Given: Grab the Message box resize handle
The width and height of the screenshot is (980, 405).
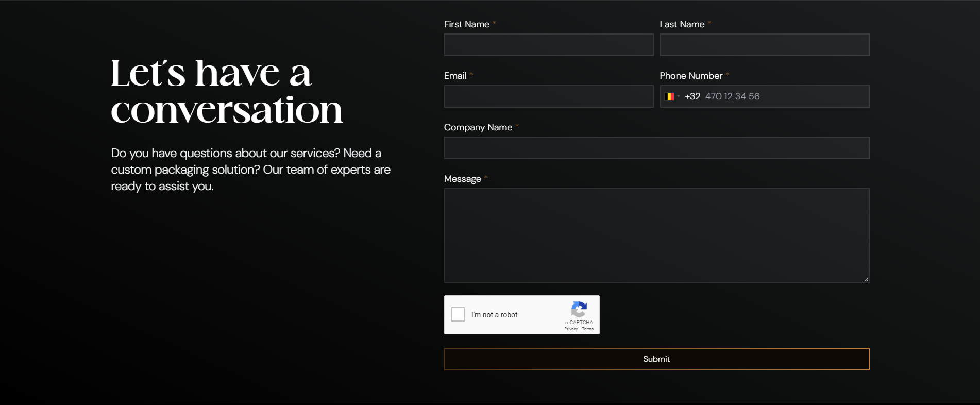Looking at the screenshot, I should tap(866, 279).
